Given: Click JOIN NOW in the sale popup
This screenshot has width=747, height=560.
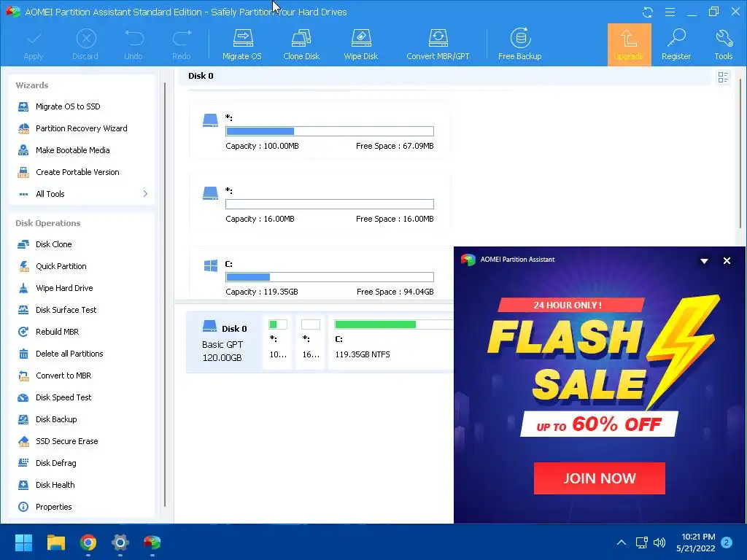Looking at the screenshot, I should pos(600,478).
